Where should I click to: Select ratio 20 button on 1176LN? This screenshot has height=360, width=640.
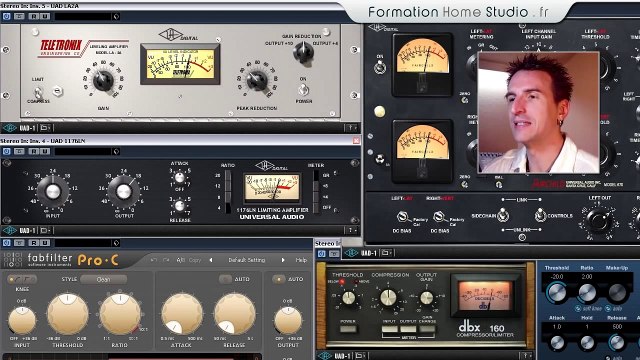pos(227,176)
